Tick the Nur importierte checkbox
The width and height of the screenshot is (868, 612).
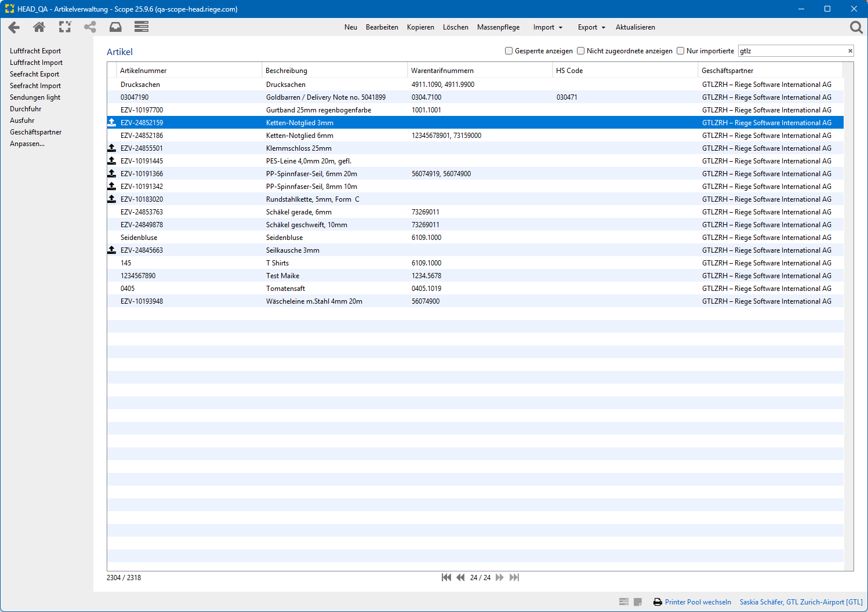click(680, 51)
